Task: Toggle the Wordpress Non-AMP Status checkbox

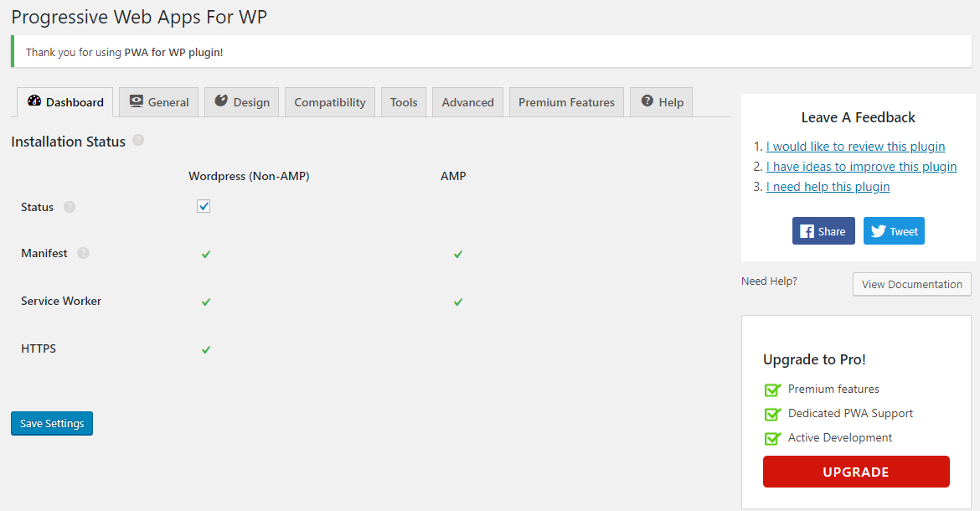Action: click(x=204, y=206)
